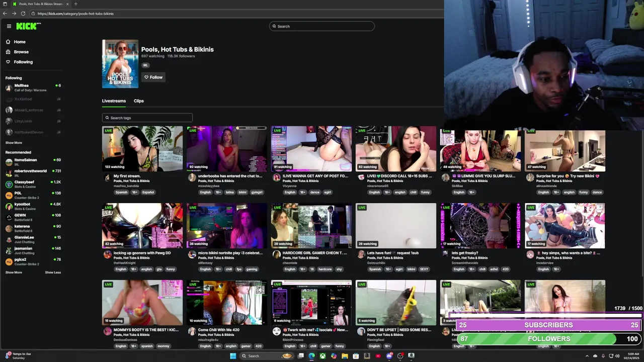Click Classybeef channel avatar in sidebar
The image size is (644, 362).
9,184
